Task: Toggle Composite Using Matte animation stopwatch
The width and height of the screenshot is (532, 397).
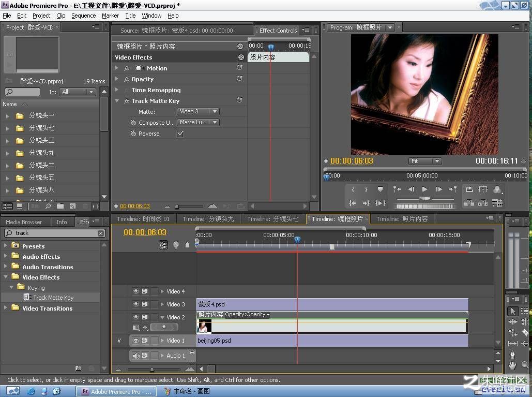Action: tap(133, 123)
